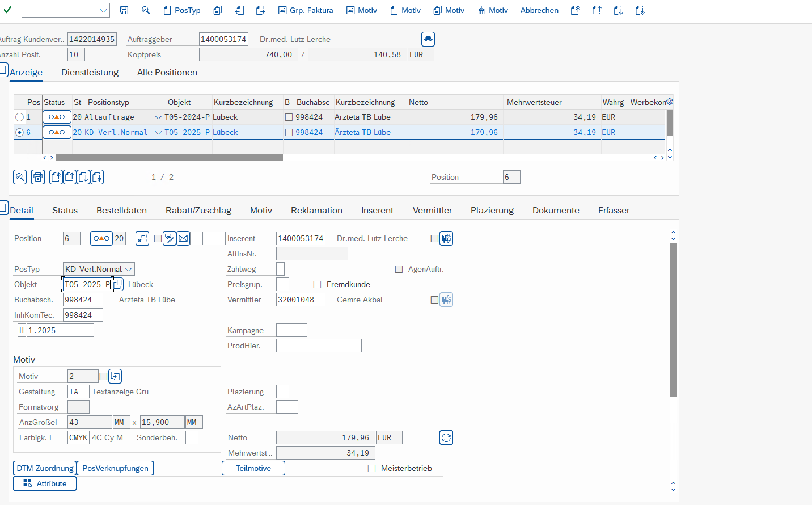Viewport: 812px width, 505px height.
Task: Open the Plazierung tab
Action: 492,211
